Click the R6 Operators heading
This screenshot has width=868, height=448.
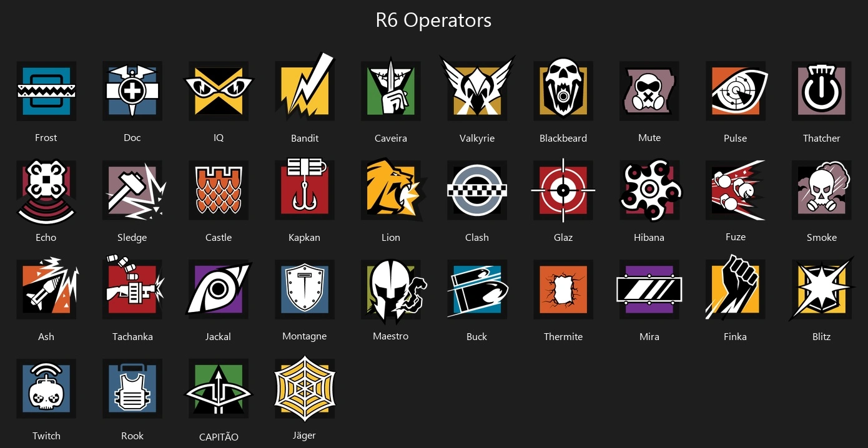pos(433,20)
